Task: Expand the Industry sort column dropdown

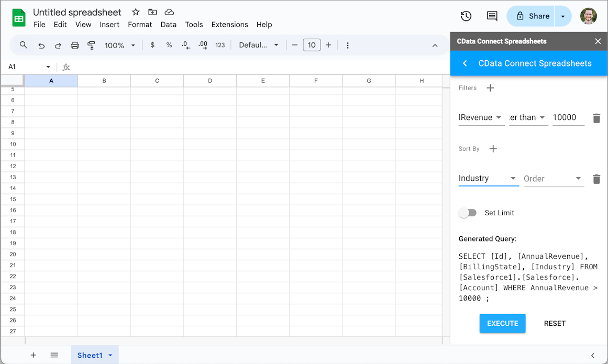Action: (488, 179)
